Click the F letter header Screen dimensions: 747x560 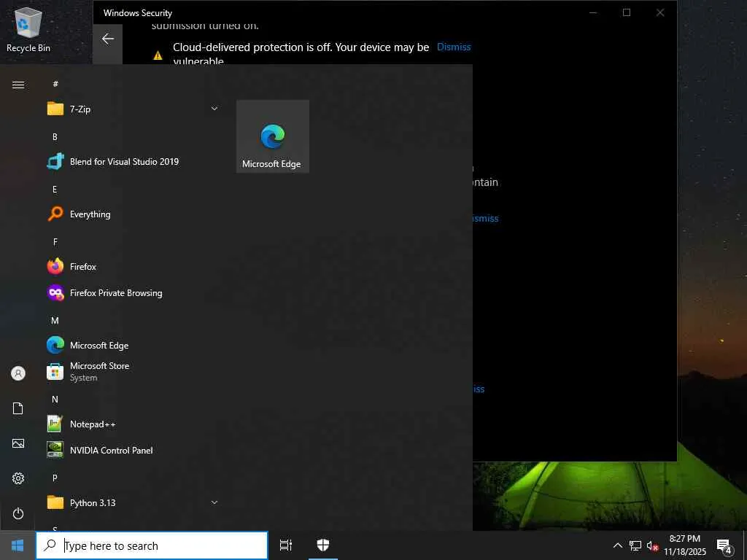pyautogui.click(x=55, y=242)
